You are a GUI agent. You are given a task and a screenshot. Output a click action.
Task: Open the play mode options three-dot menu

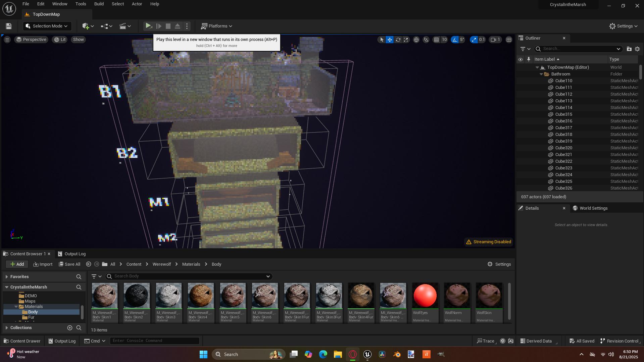[187, 26]
